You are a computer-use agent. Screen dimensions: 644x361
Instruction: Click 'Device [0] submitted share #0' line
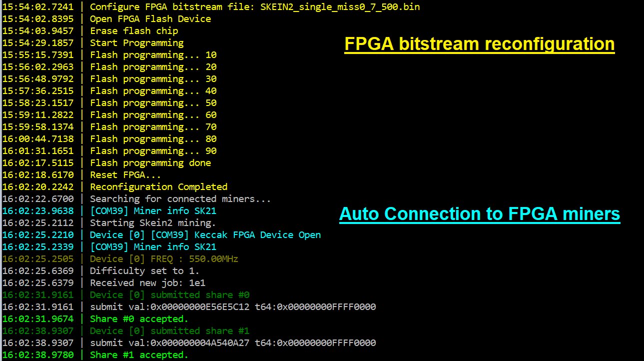pos(126,295)
